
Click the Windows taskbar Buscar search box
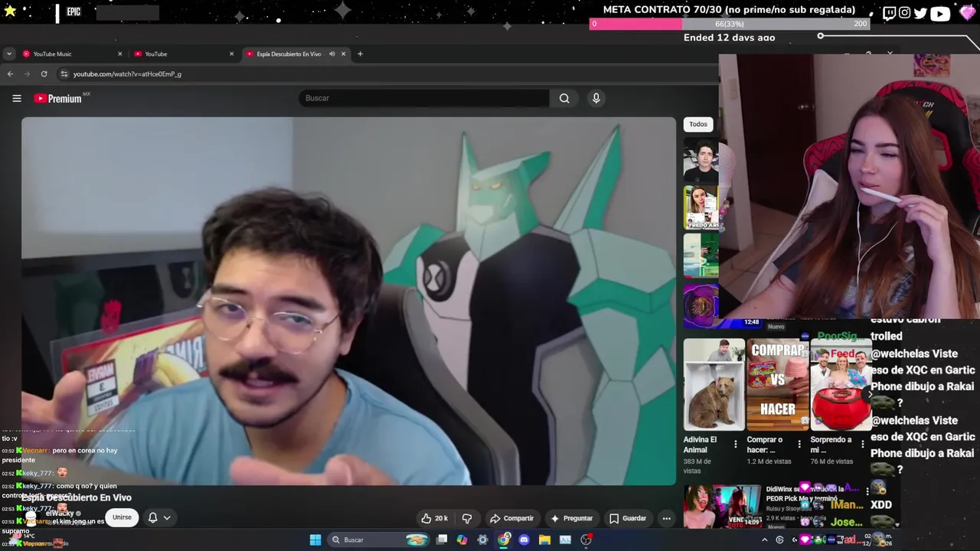[x=378, y=540]
